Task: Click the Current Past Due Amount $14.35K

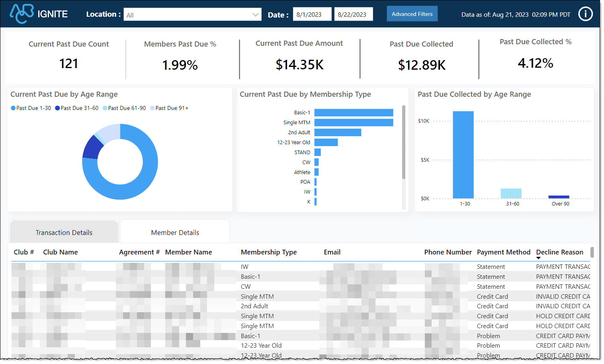Action: 299,65
